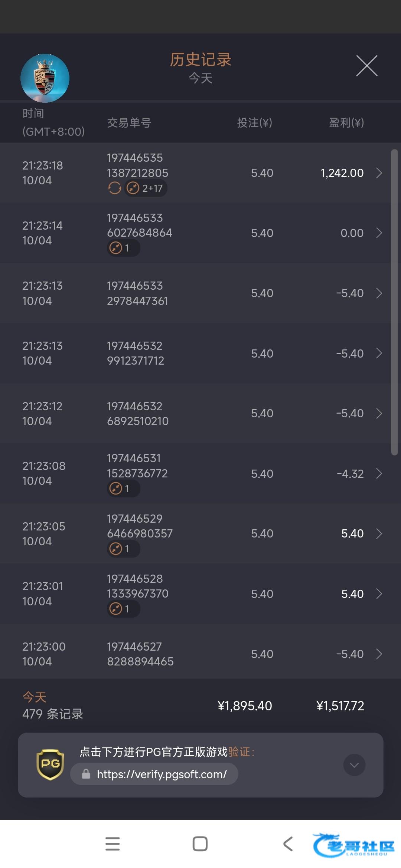401x868 pixels.
Task: Click the free-spin refresh icon on the 21:23:18 record
Action: (x=115, y=188)
